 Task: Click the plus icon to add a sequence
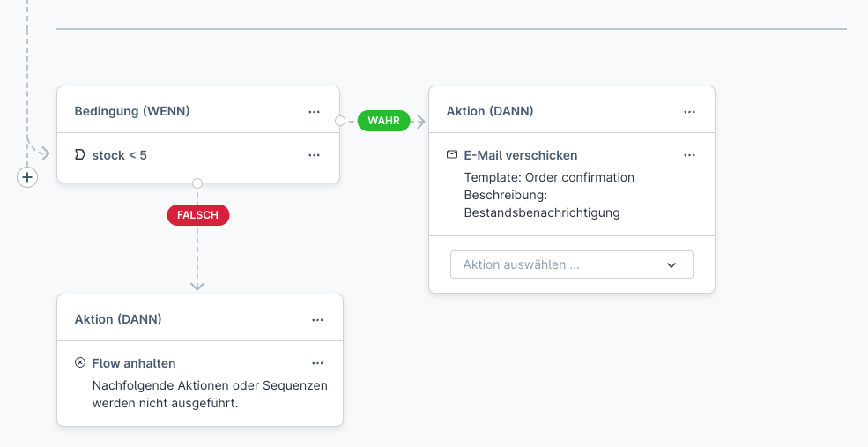(27, 177)
